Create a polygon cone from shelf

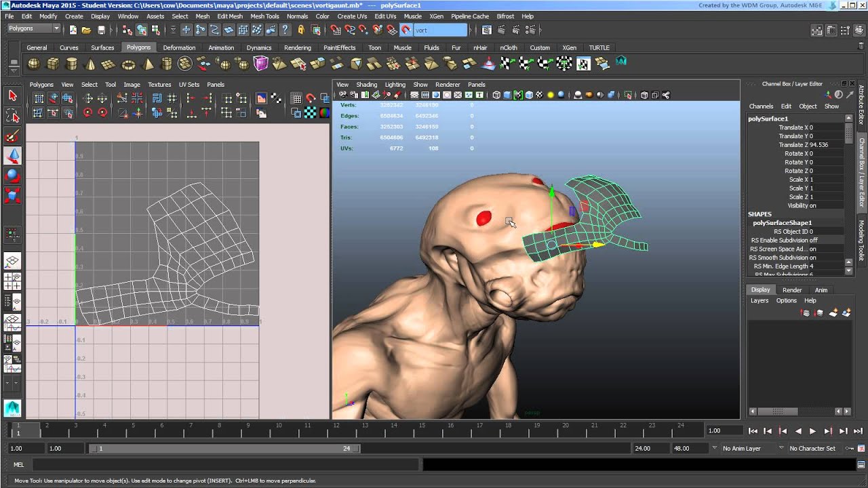(90, 64)
